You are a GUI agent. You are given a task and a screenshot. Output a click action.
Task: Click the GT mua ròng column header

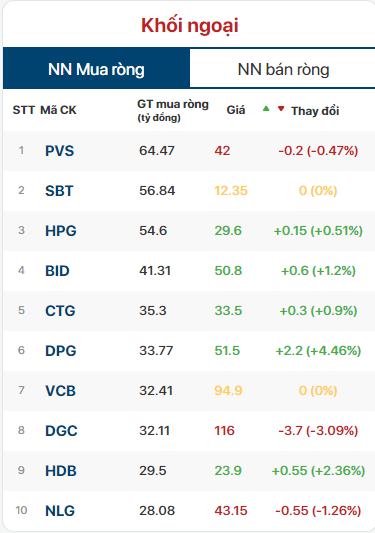(x=173, y=110)
